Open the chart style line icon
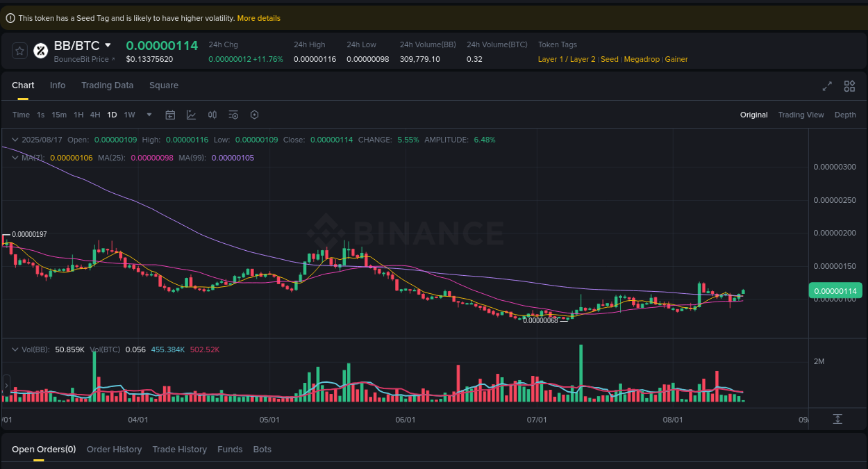 191,115
